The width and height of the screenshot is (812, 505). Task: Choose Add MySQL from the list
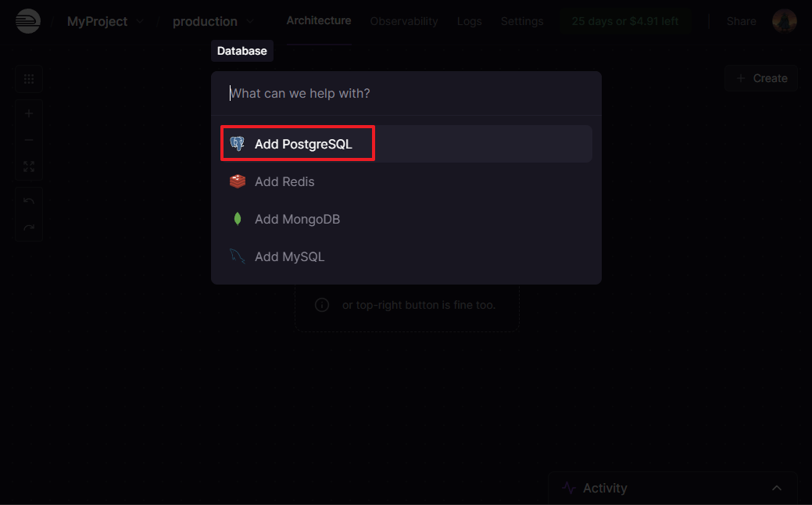(289, 256)
